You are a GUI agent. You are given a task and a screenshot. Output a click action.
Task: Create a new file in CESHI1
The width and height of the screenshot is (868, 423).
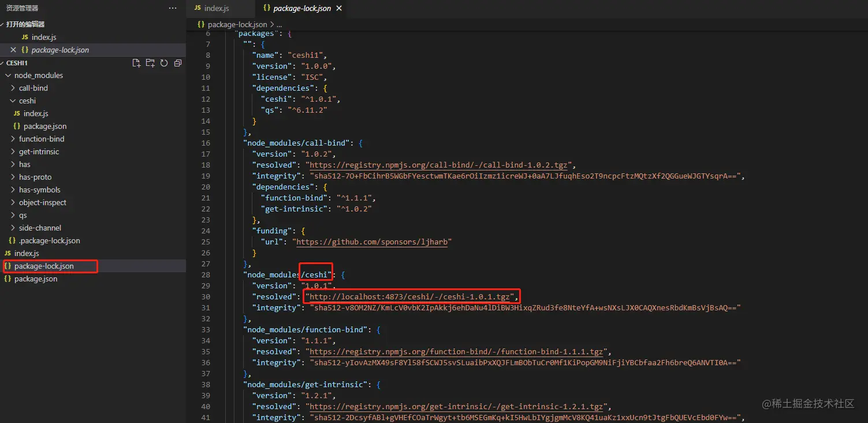click(x=136, y=63)
